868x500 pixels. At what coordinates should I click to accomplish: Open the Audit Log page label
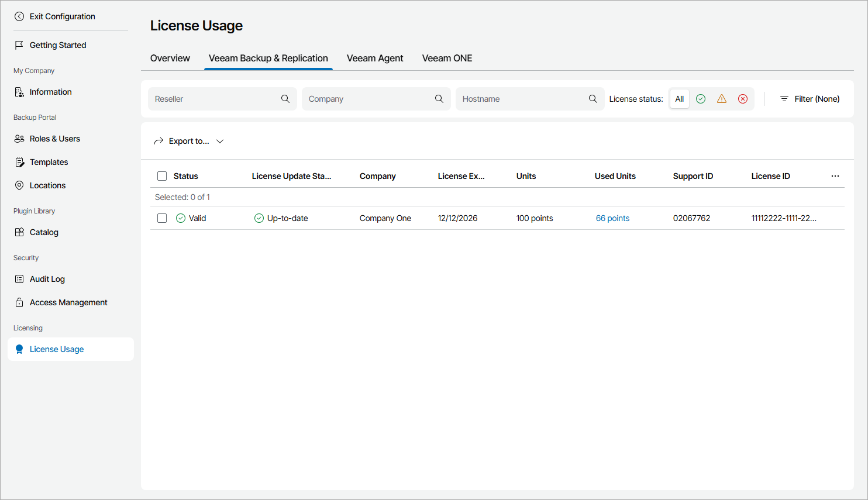(47, 279)
